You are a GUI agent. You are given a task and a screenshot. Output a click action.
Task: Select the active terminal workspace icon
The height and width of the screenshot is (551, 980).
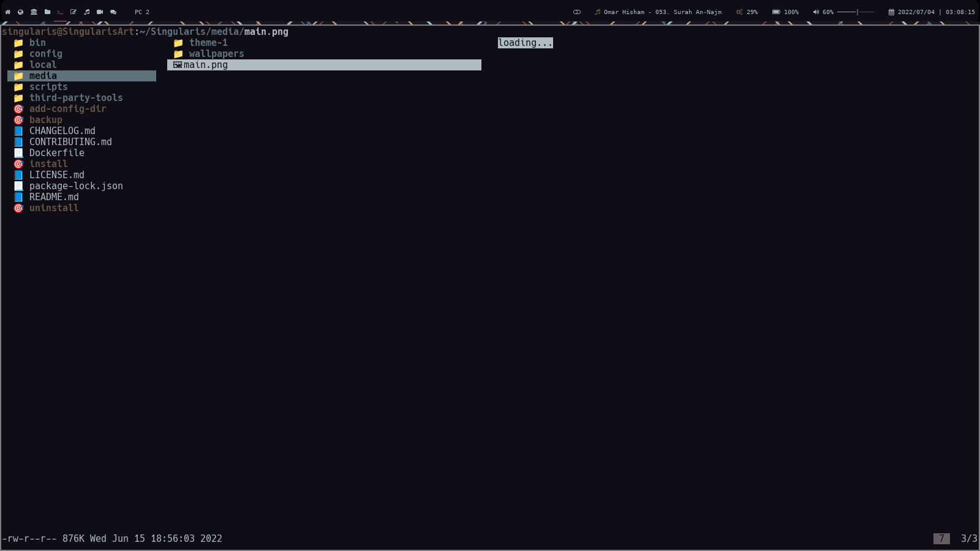pos(60,12)
